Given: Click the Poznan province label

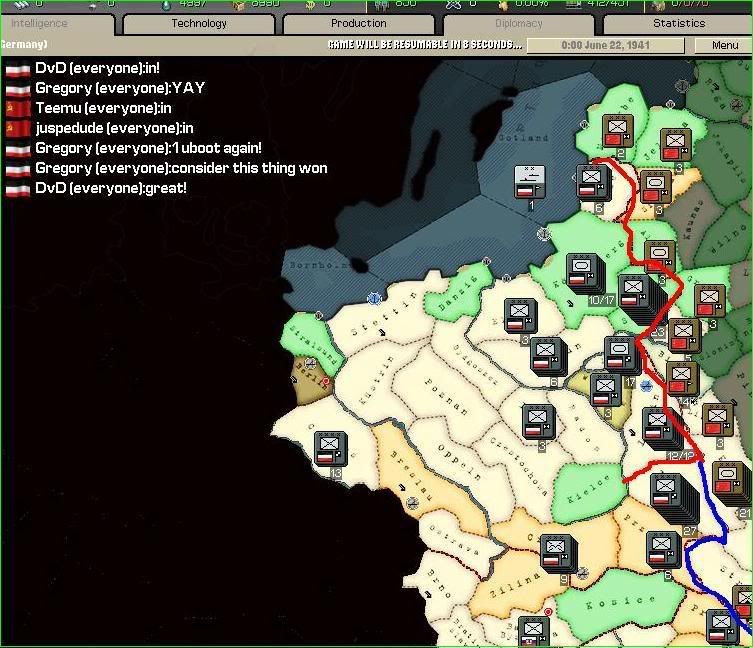Looking at the screenshot, I should [447, 396].
